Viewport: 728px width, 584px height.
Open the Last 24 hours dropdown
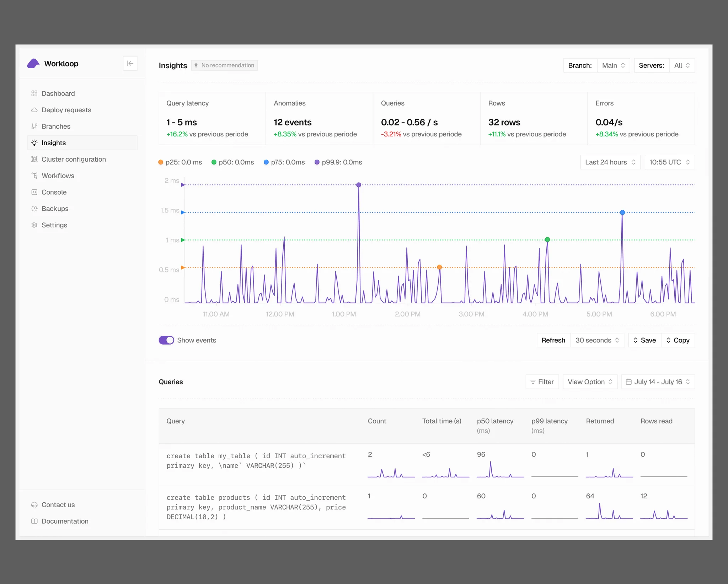(610, 162)
